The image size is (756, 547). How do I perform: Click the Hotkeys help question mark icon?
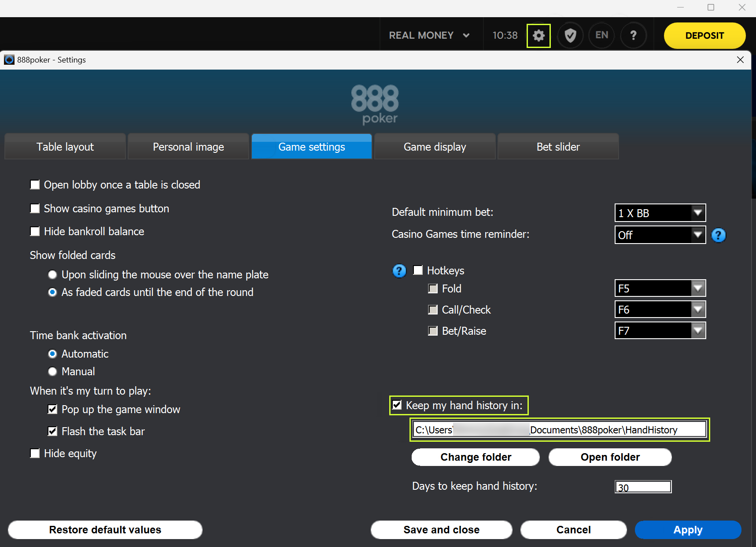(x=399, y=271)
